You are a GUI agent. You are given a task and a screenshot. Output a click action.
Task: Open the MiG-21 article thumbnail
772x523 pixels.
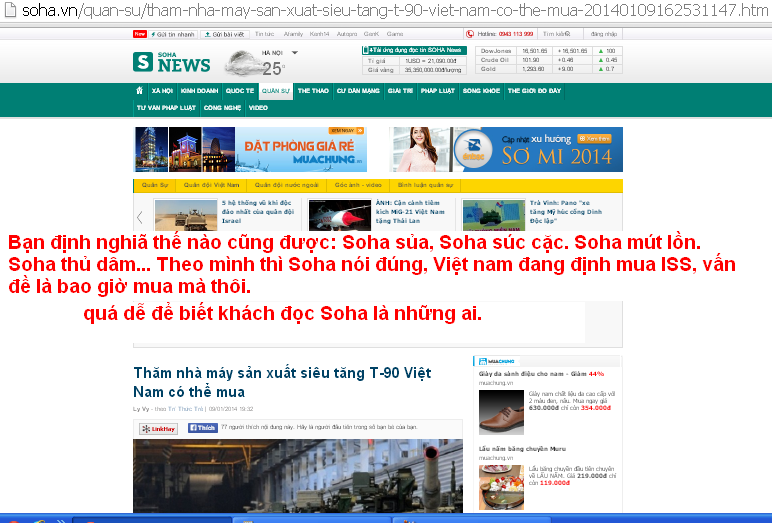(340, 215)
